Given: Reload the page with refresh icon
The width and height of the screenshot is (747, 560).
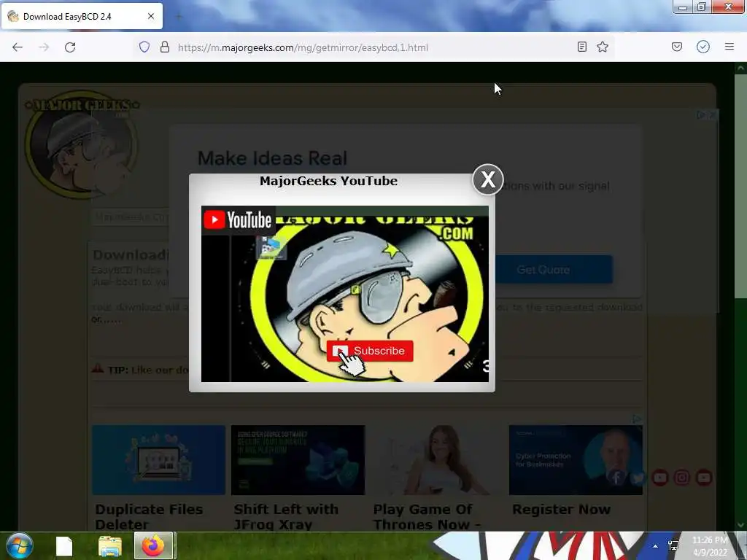Looking at the screenshot, I should (x=70, y=47).
